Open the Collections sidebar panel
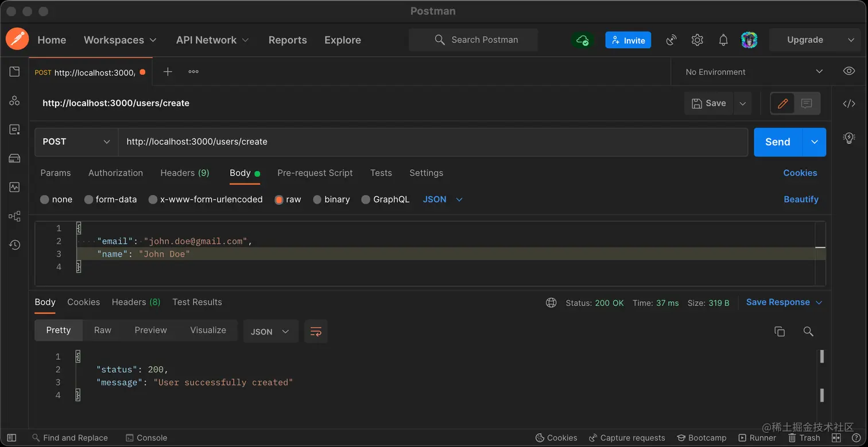The image size is (868, 447). point(14,71)
